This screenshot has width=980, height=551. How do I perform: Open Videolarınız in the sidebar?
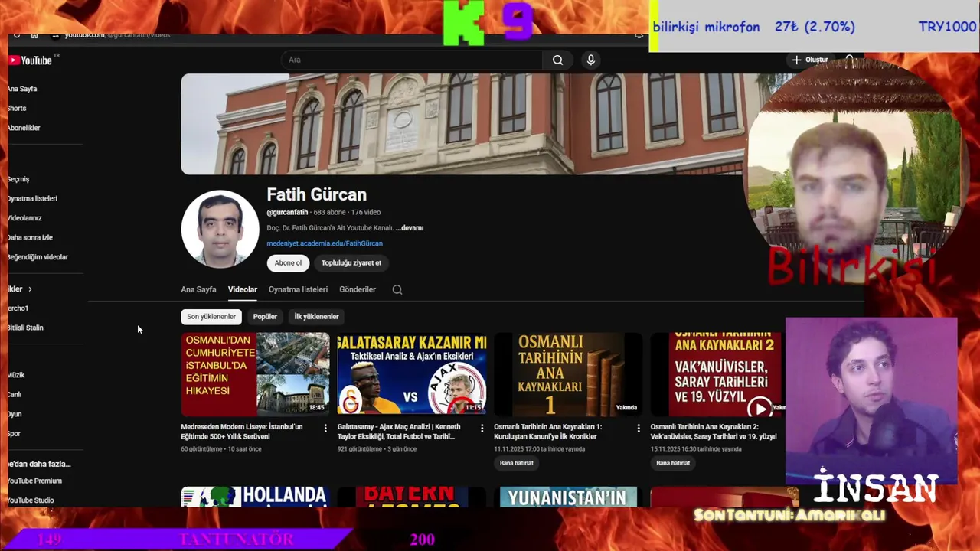coord(25,218)
